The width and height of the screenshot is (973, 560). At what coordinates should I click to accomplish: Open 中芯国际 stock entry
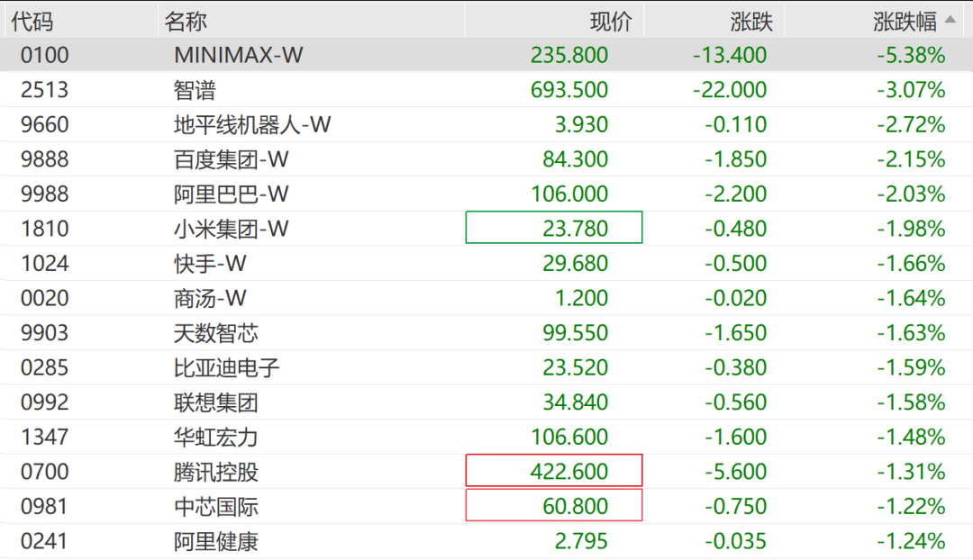[x=216, y=507]
